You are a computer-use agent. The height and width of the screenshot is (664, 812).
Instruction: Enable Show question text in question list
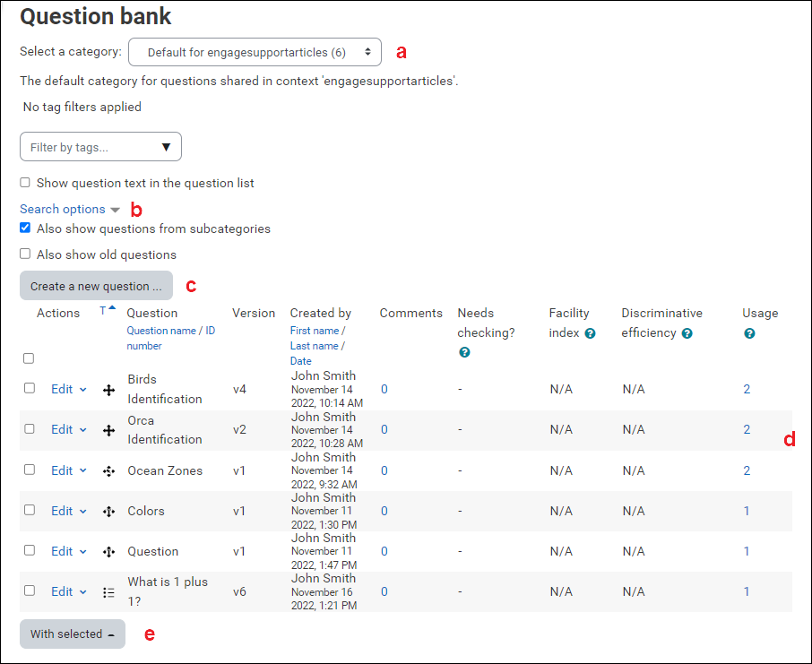25,182
